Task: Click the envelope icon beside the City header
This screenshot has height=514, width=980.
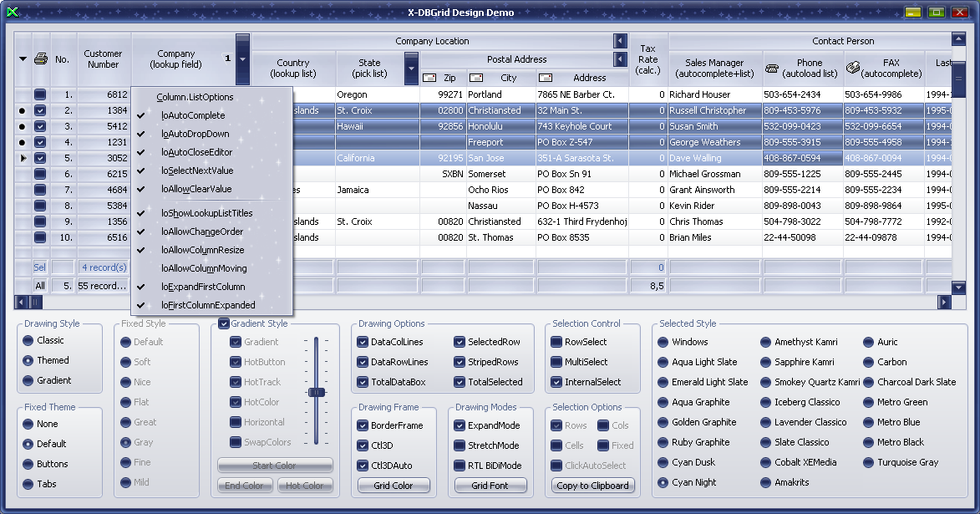Action: (x=475, y=78)
